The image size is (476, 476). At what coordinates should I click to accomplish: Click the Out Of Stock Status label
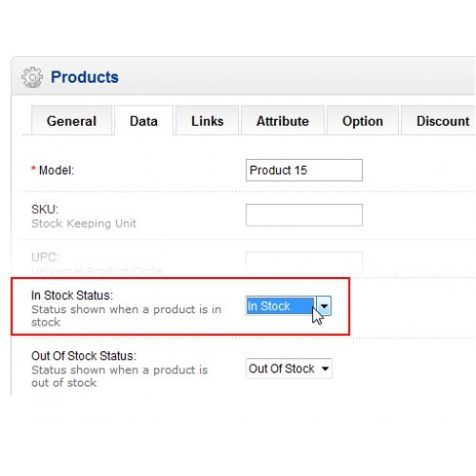(84, 356)
